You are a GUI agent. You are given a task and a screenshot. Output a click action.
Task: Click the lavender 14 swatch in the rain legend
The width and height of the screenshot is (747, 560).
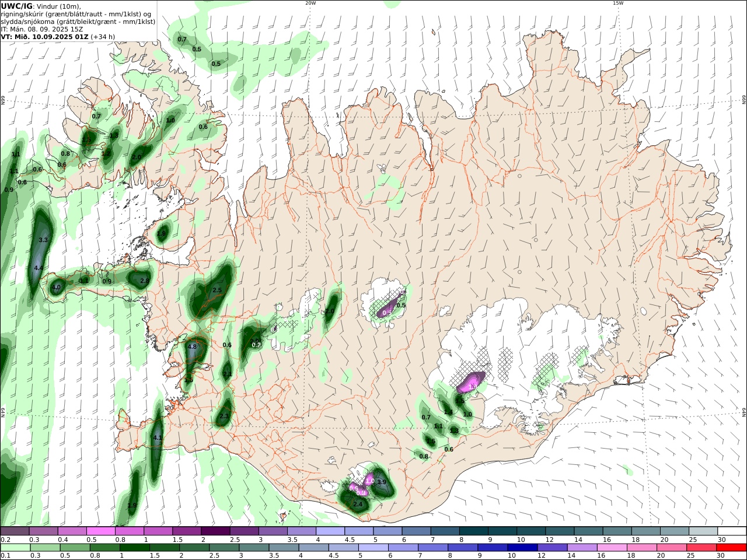pyautogui.click(x=582, y=548)
